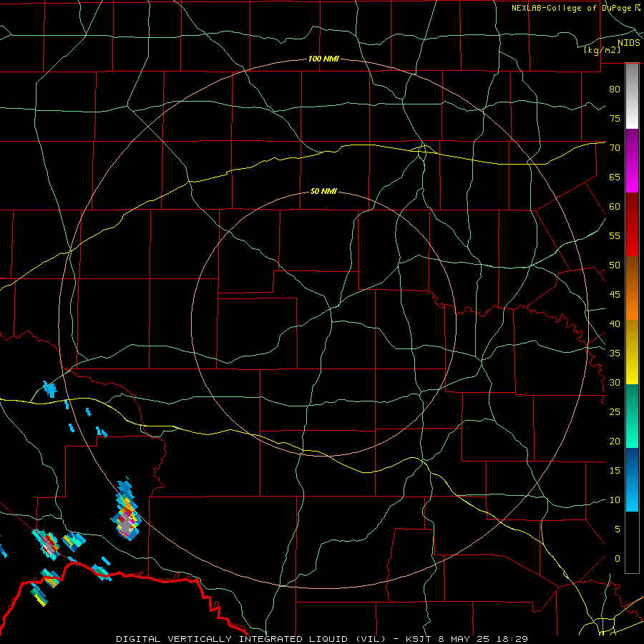This screenshot has width=644, height=644.
Task: Pick the green-teal segment of the color bar
Action: tap(632, 416)
